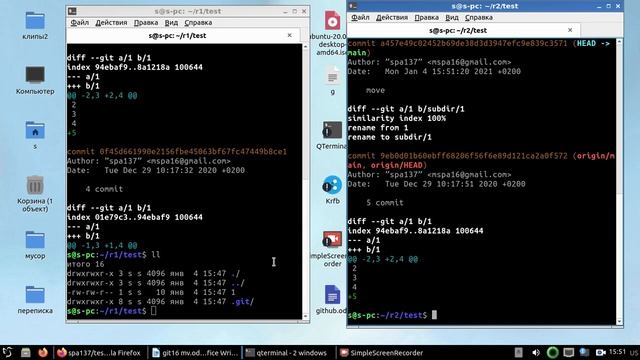Click 'rename to subdir/1' line
Screen dimensions: 640x360
point(389,137)
